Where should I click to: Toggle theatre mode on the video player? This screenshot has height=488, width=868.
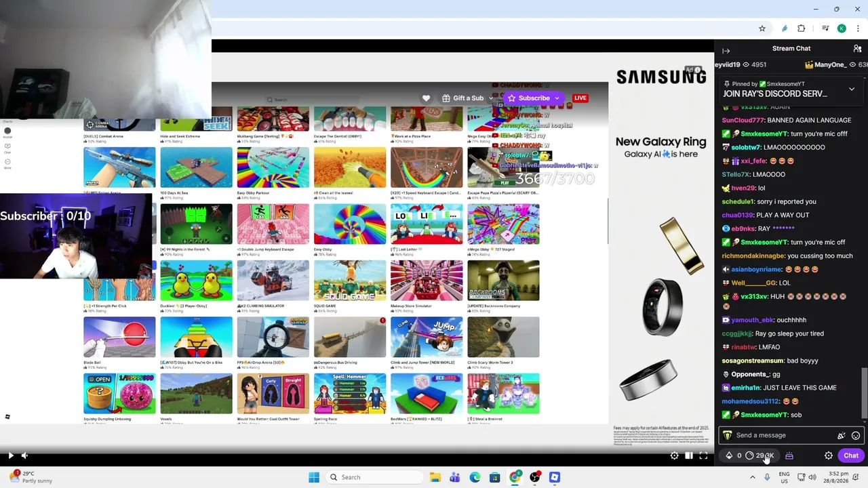688,455
